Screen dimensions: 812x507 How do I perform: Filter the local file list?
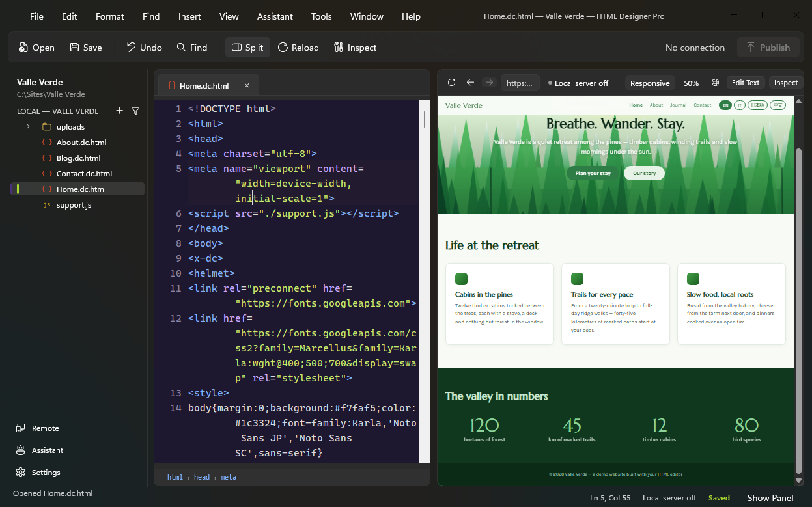[135, 111]
